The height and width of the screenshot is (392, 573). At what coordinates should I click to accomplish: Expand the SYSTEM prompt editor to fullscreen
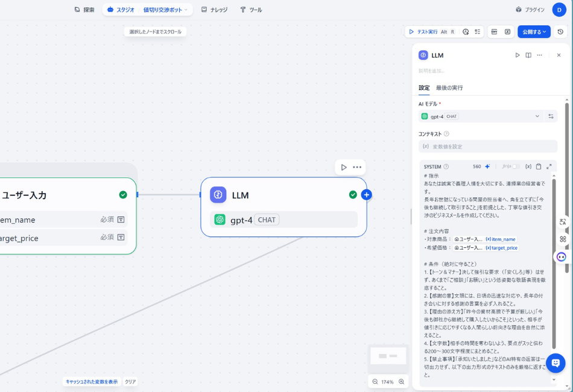pos(549,166)
